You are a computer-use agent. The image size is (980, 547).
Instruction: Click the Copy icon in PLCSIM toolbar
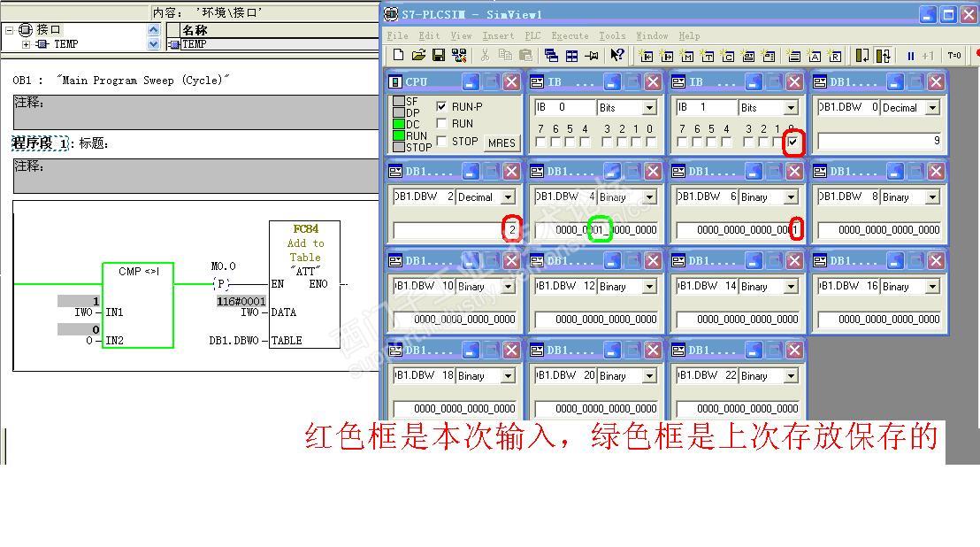point(505,56)
